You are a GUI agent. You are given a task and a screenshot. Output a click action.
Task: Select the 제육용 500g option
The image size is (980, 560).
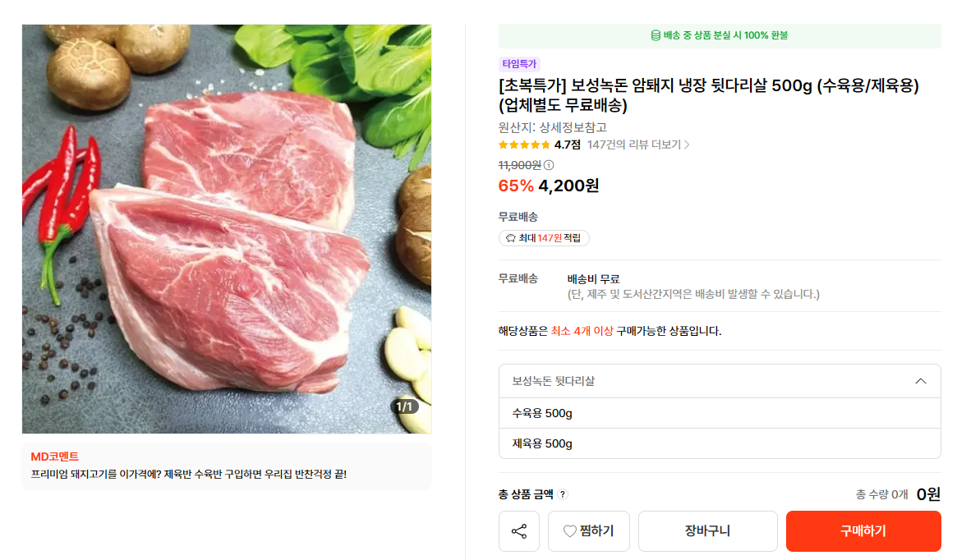(x=720, y=443)
